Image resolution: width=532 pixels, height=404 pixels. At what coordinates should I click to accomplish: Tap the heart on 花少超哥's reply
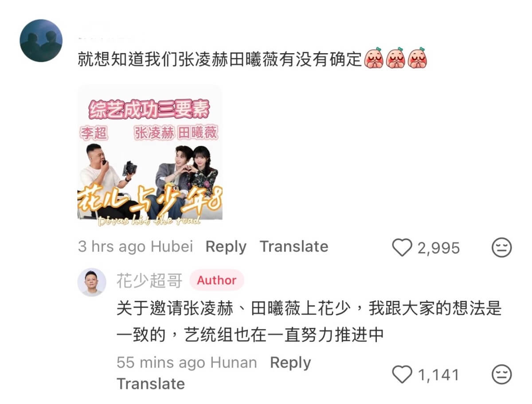point(402,375)
